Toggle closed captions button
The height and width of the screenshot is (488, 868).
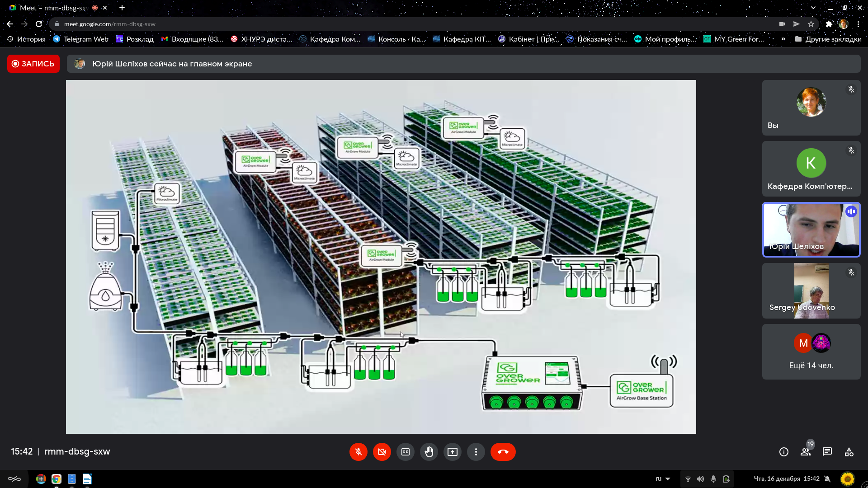tap(406, 452)
